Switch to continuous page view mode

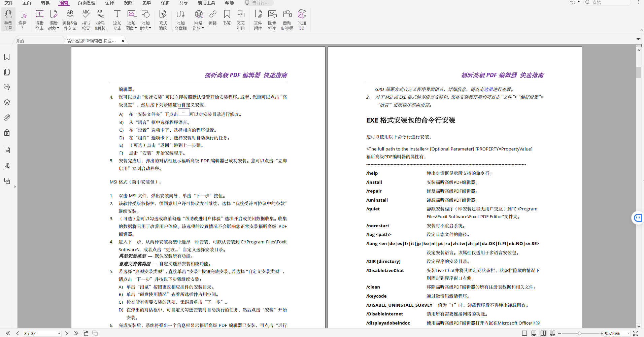[x=534, y=333]
